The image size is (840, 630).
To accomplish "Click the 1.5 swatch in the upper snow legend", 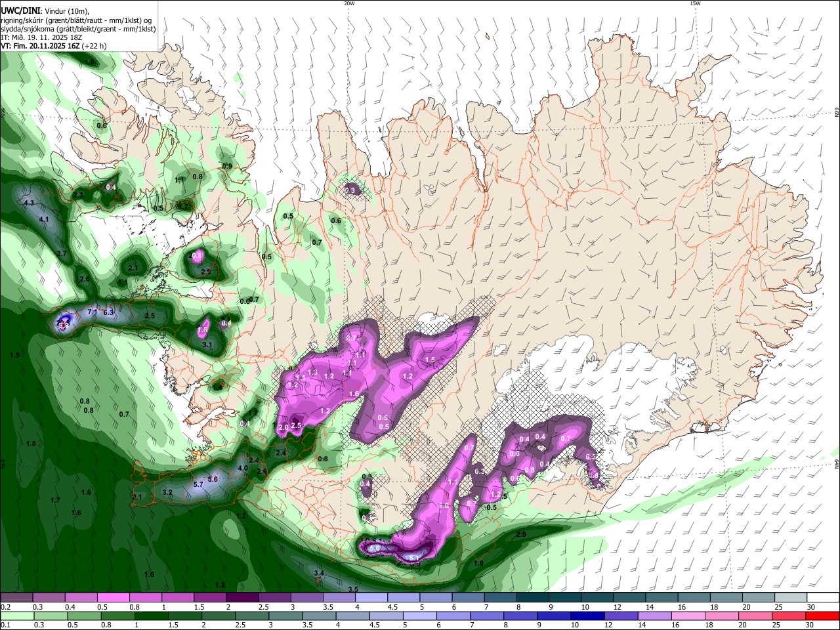I will click(210, 597).
